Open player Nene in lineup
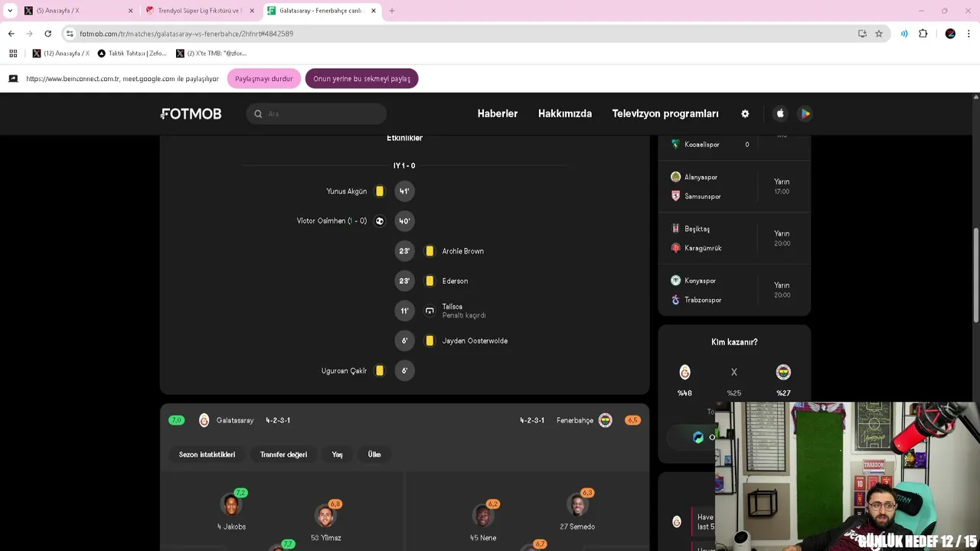This screenshot has width=980, height=551. (483, 522)
